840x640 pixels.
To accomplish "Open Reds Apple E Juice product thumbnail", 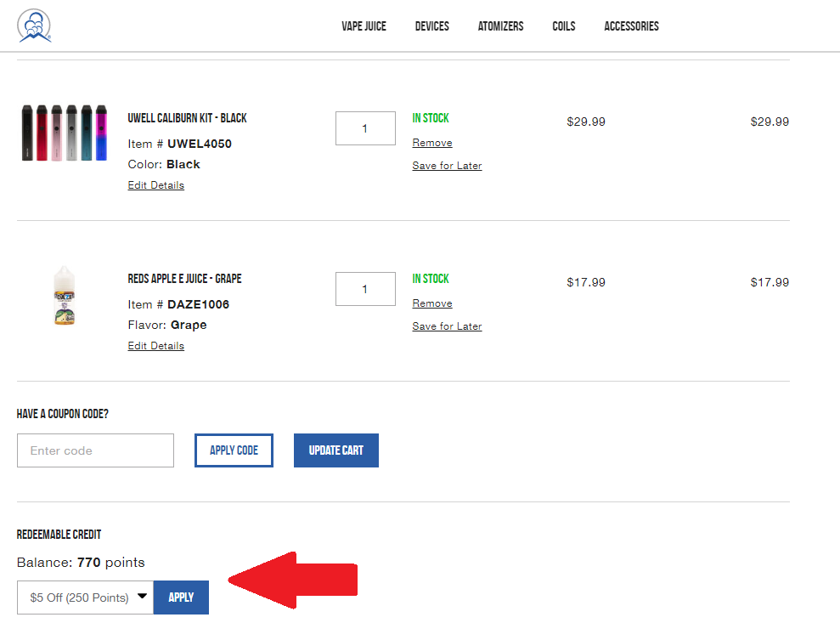I will coord(65,295).
